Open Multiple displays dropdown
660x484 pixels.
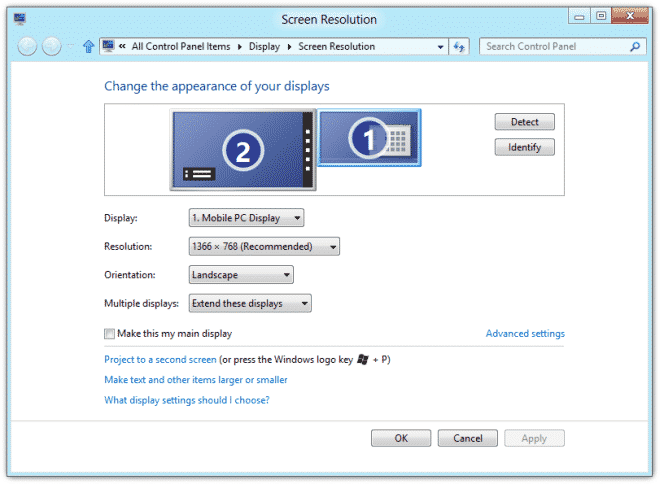(x=250, y=304)
